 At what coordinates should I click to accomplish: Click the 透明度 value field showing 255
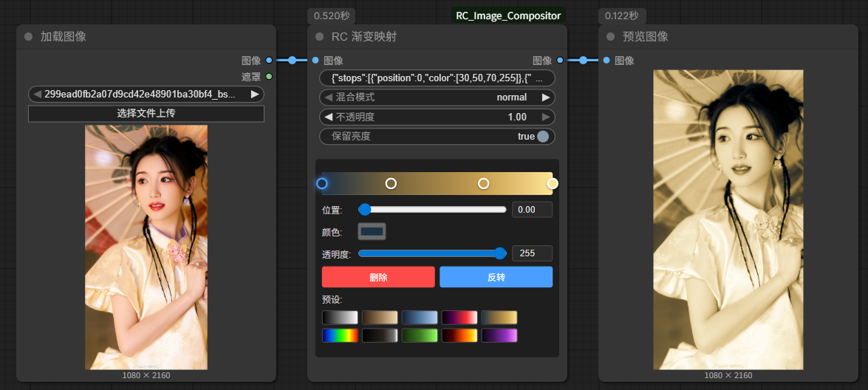pos(532,253)
